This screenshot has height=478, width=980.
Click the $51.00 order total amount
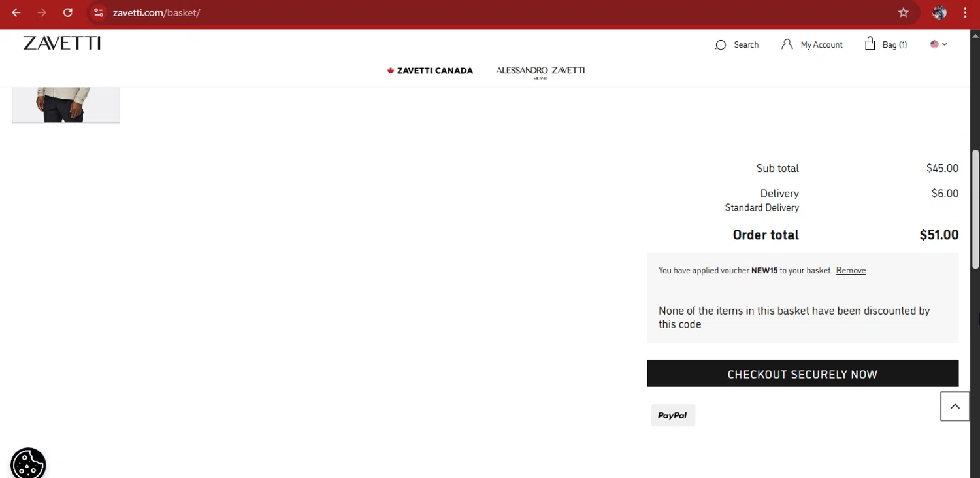coord(939,235)
